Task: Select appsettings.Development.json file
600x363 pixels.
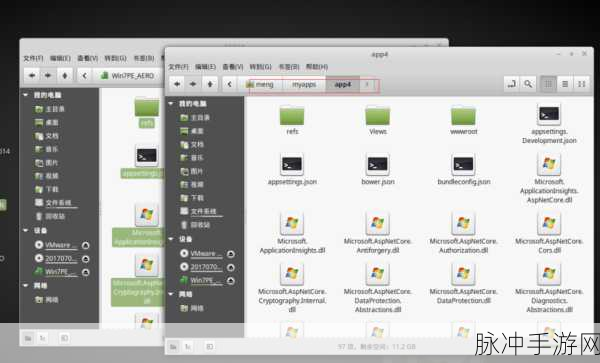Action: [549, 124]
